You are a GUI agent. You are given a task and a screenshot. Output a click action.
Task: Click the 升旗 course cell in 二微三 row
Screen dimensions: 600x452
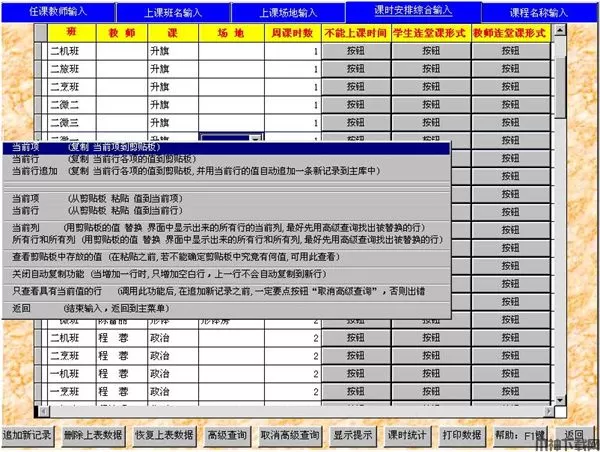click(x=173, y=123)
